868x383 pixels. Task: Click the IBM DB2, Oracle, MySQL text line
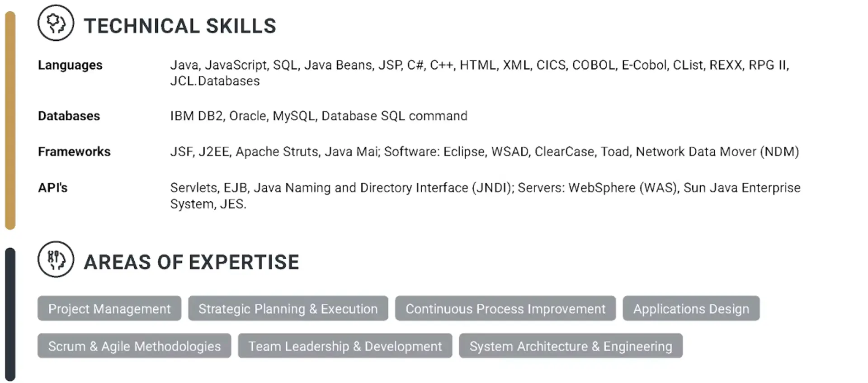tap(318, 116)
